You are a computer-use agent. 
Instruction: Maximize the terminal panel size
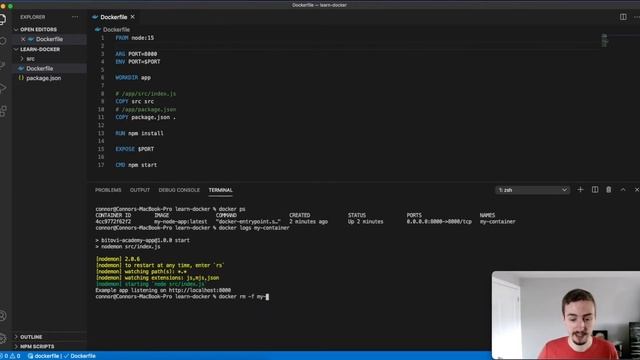623,190
